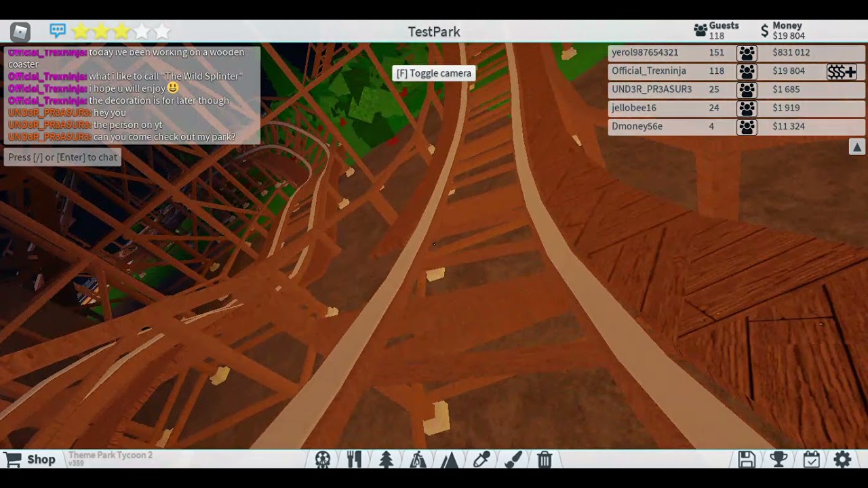Open the rides Ferris wheel menu
Screen dimensions: 868x488
(323, 460)
